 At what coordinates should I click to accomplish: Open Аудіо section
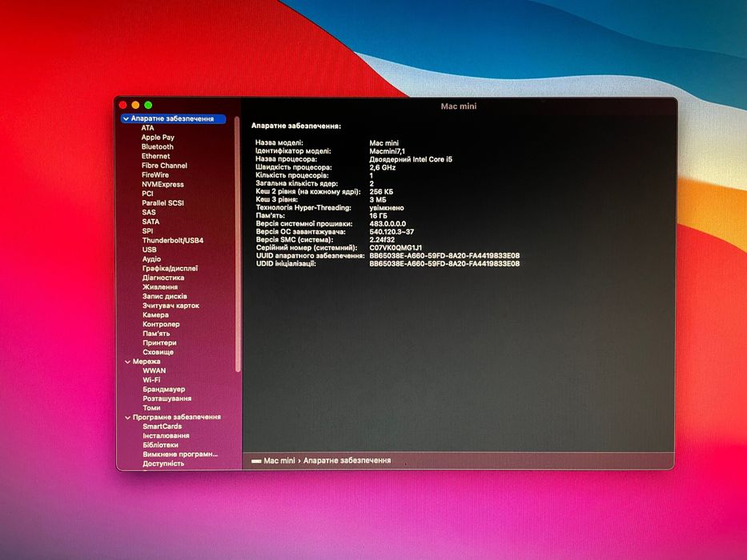coord(151,259)
